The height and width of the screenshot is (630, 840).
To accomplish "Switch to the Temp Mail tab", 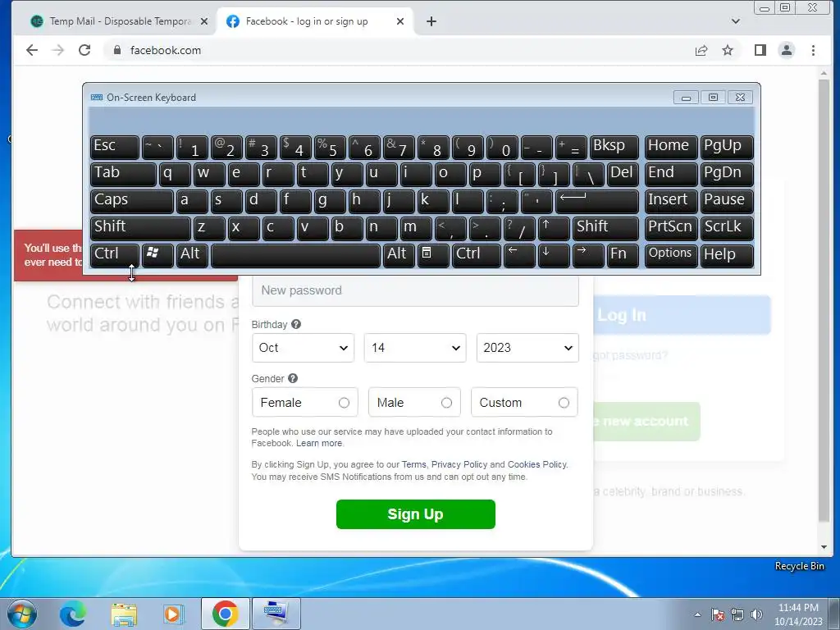I will pyautogui.click(x=118, y=21).
